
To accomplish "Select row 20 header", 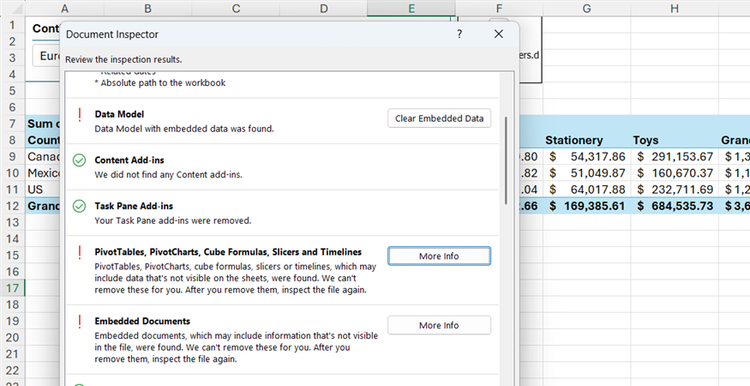I will [x=12, y=338].
